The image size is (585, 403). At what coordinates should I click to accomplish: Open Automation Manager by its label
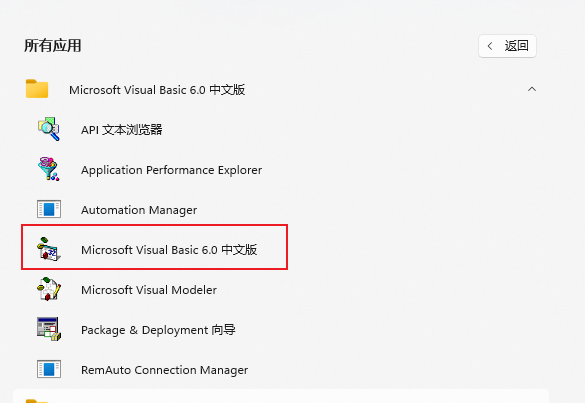pyautogui.click(x=139, y=210)
